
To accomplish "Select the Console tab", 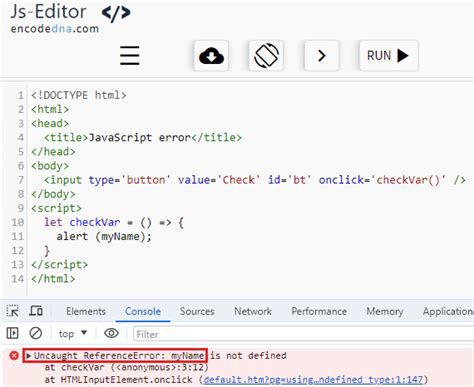I will (143, 311).
